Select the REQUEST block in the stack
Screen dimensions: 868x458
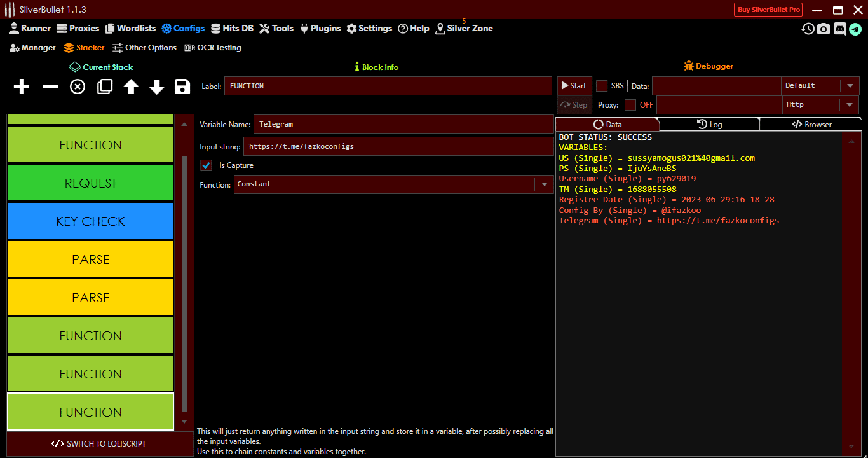coord(90,183)
